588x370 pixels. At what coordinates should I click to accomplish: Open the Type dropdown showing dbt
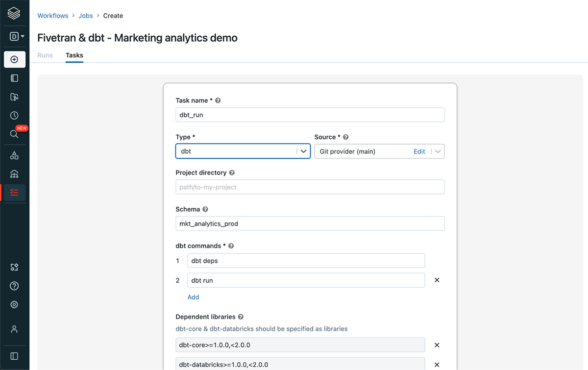pos(243,151)
